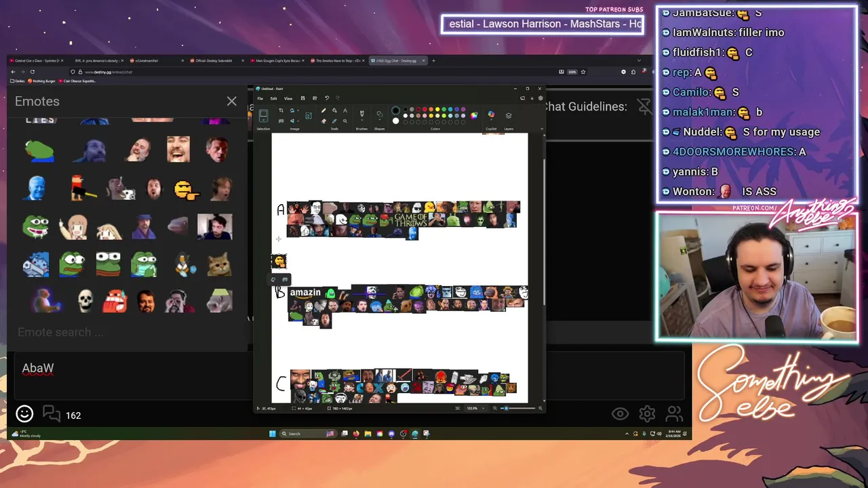Open the chat users list icon
The height and width of the screenshot is (488, 868).
pyautogui.click(x=674, y=413)
